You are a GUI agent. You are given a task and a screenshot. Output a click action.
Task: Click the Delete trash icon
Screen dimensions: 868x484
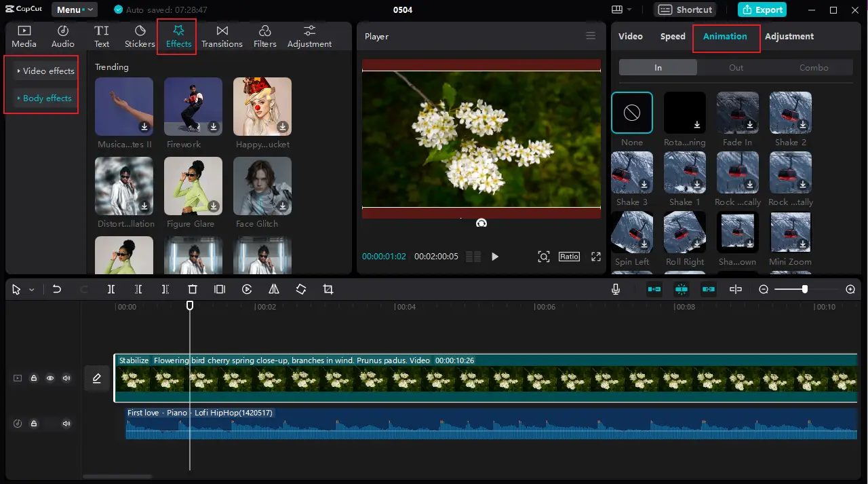[x=193, y=289]
